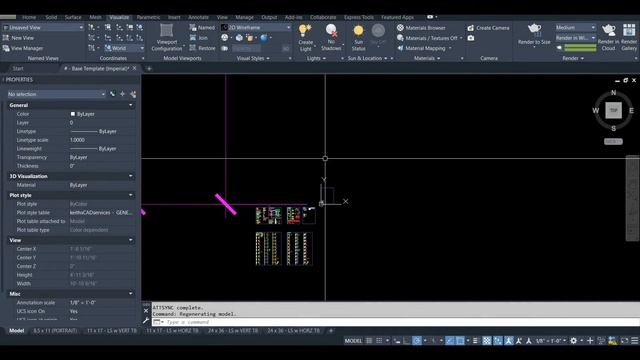Toggle object snap in the status bar
This screenshot has width=640, height=360.
[460, 340]
